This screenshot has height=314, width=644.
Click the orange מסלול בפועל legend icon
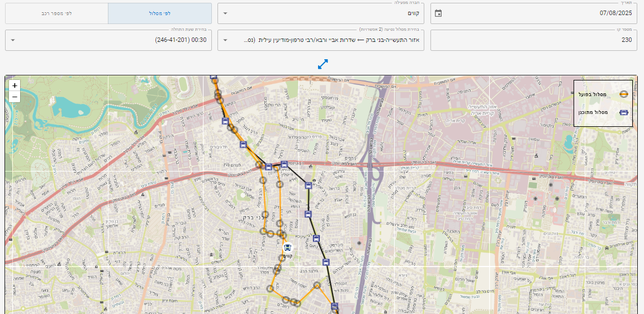[x=623, y=94]
